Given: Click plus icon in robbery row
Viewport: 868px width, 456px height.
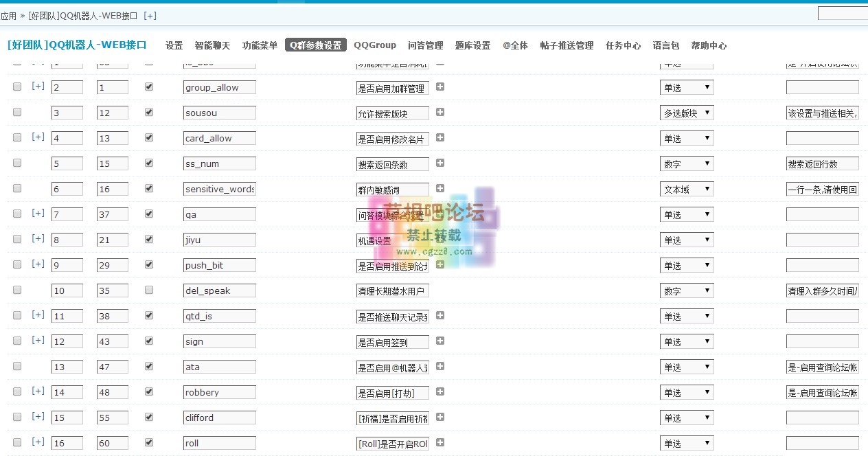Looking at the screenshot, I should [x=440, y=391].
